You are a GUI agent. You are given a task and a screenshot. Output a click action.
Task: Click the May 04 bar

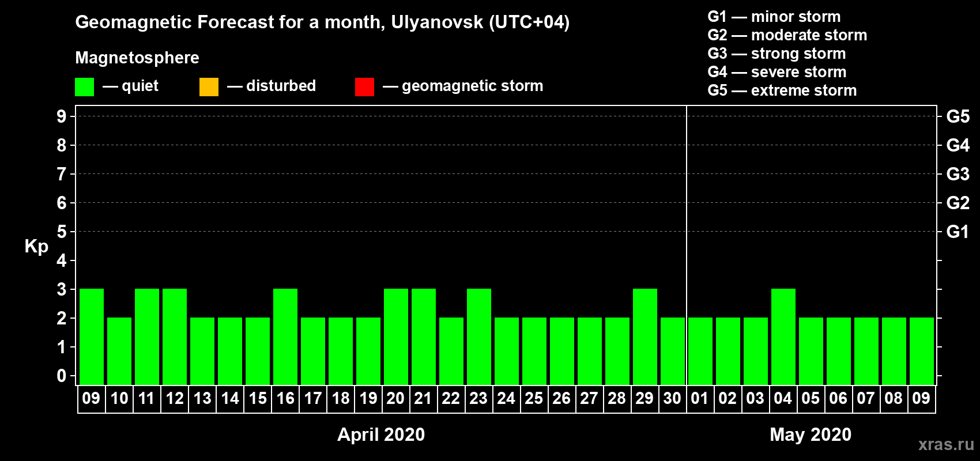pyautogui.click(x=783, y=337)
